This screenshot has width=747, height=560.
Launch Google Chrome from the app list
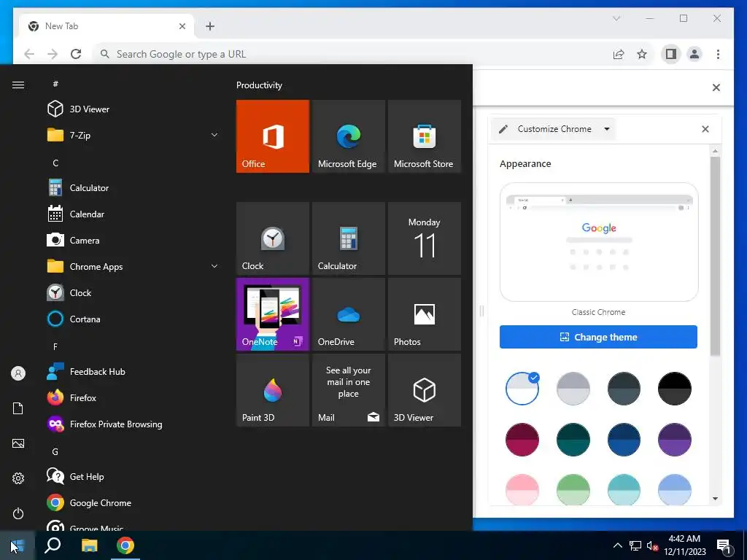[x=133, y=502]
